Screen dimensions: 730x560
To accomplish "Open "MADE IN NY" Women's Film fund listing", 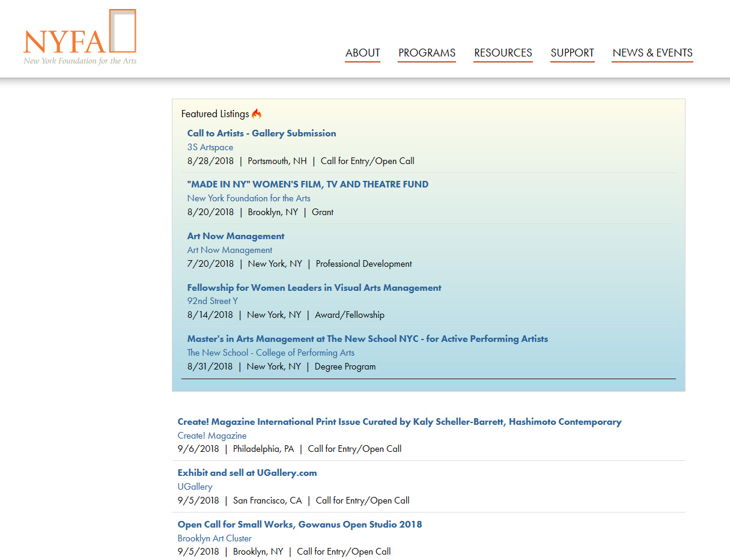I will (308, 184).
